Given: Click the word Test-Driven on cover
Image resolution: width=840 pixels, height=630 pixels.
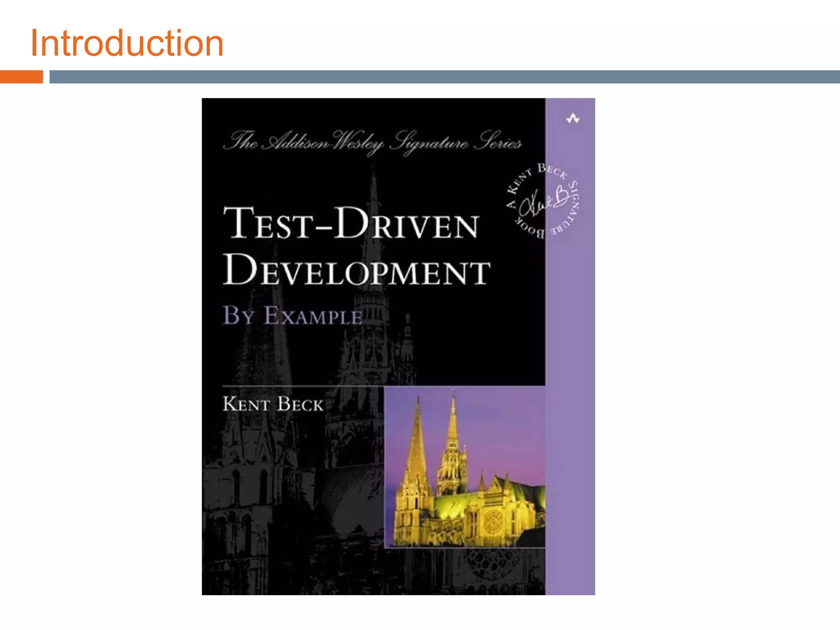Looking at the screenshot, I should 351,224.
